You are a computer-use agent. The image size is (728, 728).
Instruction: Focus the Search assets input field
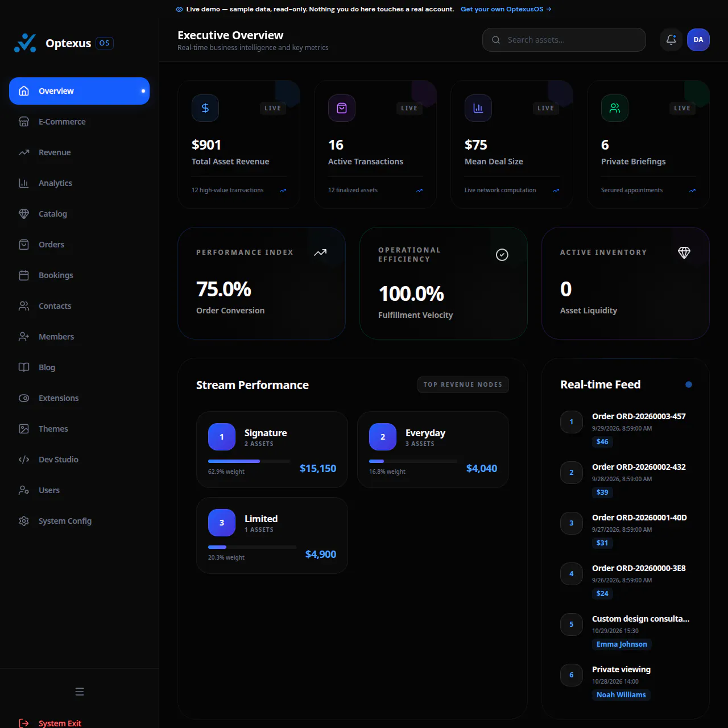pos(564,40)
